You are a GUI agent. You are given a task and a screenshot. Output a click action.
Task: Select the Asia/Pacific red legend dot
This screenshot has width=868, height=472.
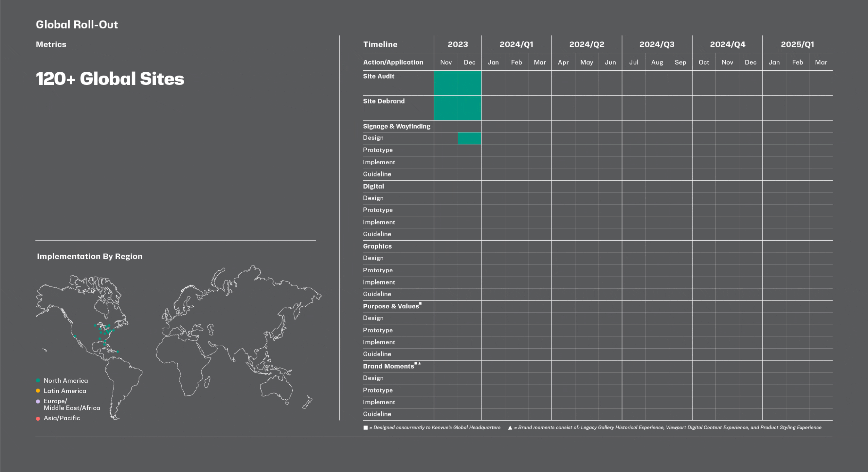38,418
